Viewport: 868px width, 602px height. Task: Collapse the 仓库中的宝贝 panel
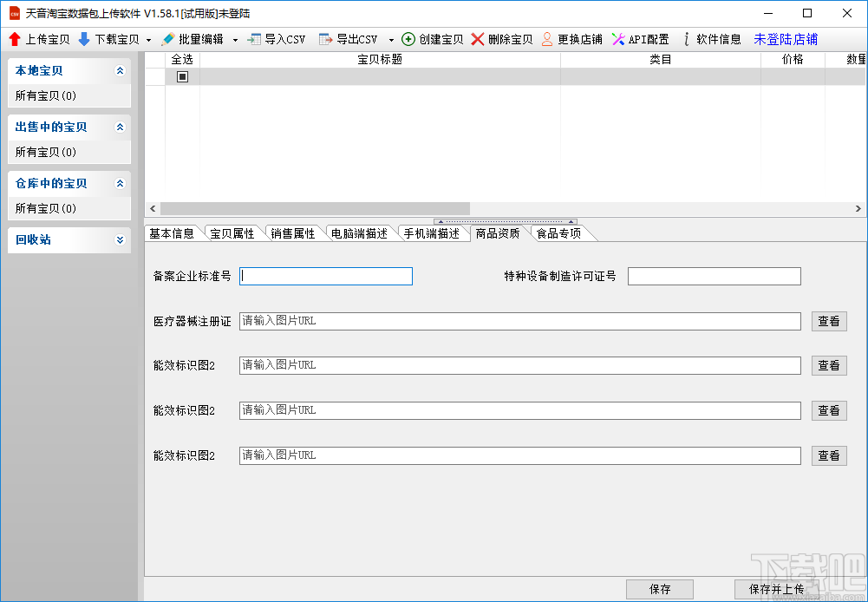coord(120,184)
